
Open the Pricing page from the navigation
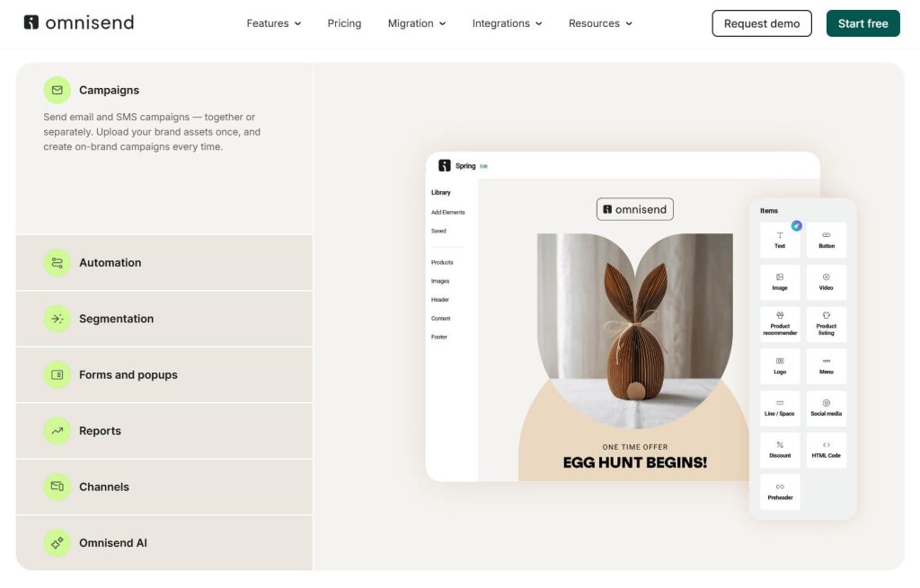point(344,23)
